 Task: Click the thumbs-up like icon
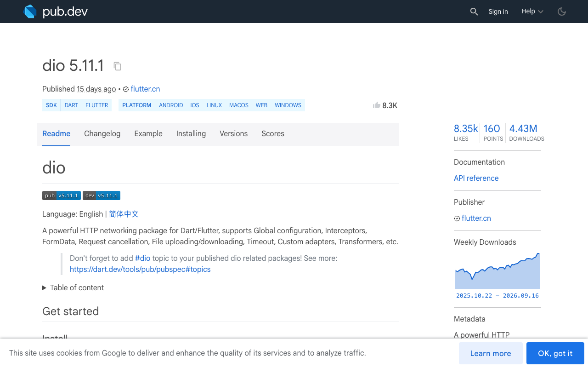point(377,105)
